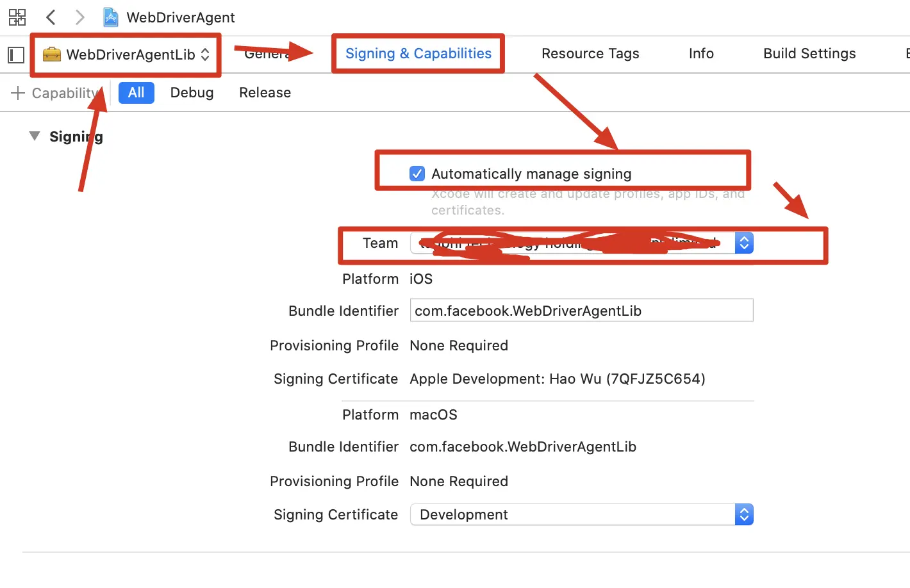Click the WebDriverAgentLib toolbox icon
The width and height of the screenshot is (910, 588).
coord(52,54)
